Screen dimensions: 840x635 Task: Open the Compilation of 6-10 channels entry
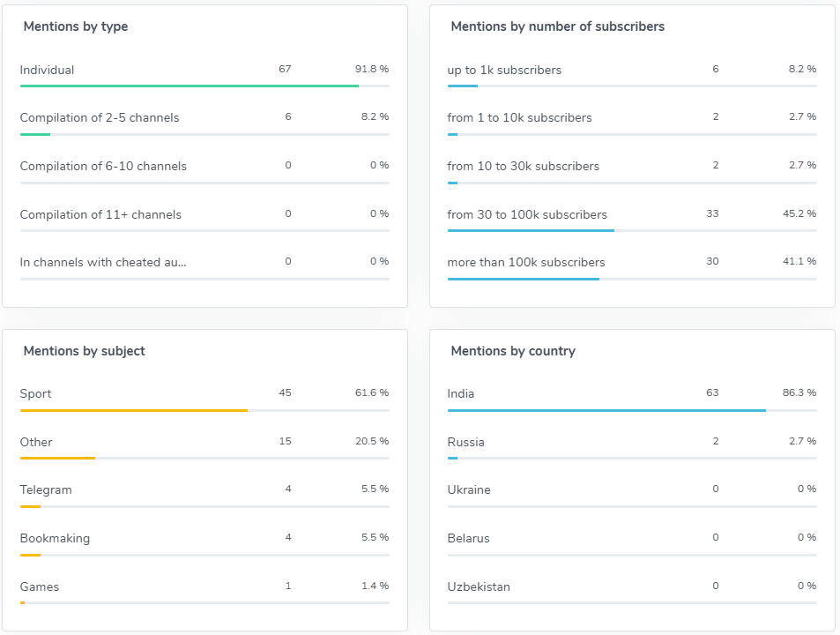point(103,166)
